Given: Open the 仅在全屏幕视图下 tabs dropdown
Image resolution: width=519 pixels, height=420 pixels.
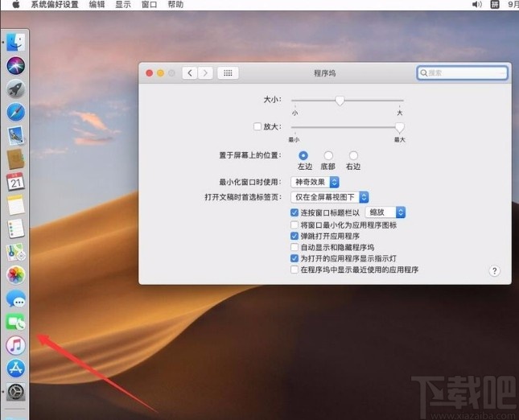Looking at the screenshot, I should (x=330, y=197).
